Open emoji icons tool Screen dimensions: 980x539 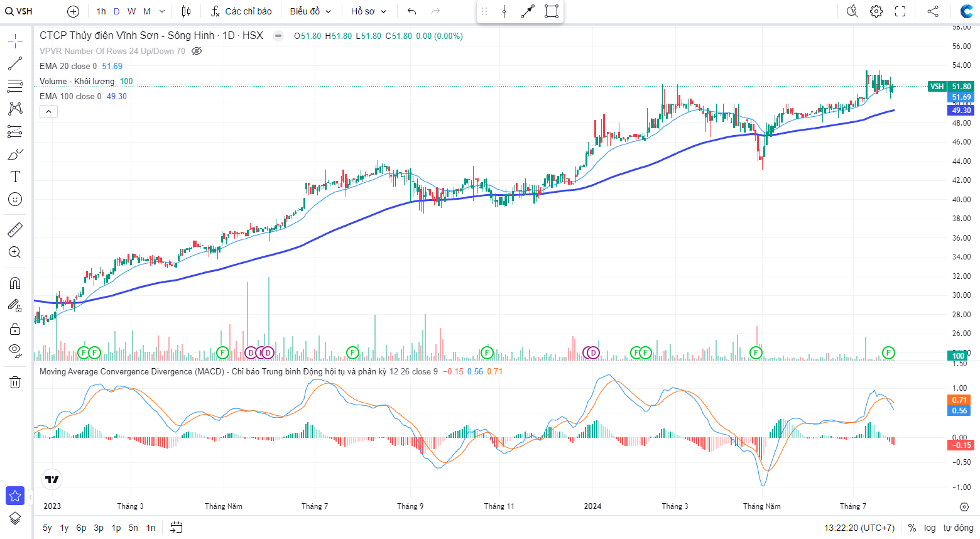(x=15, y=199)
